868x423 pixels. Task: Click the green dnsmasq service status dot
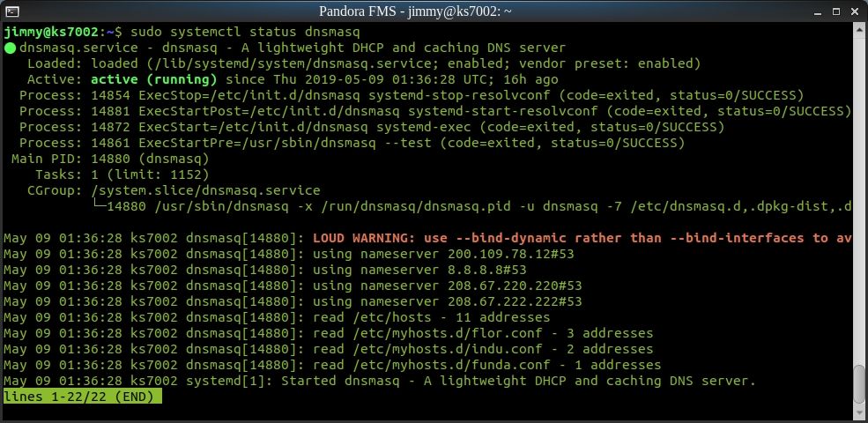pyautogui.click(x=10, y=48)
